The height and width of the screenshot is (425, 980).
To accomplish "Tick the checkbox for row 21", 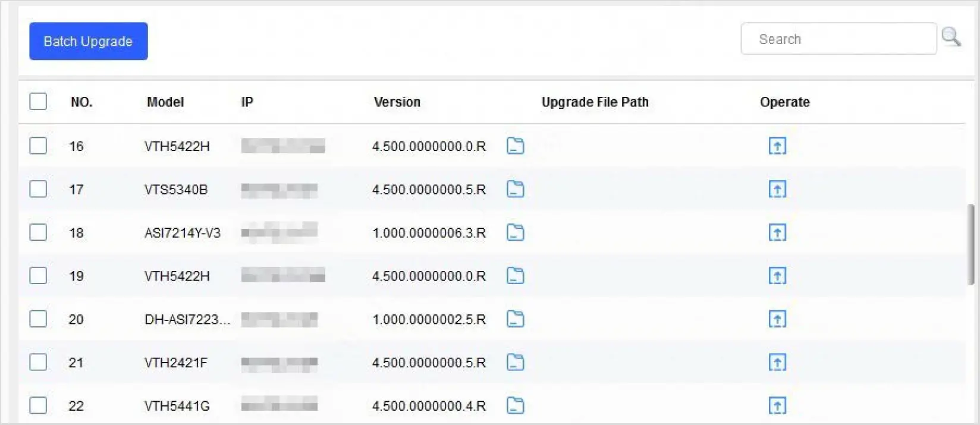I will [x=38, y=363].
